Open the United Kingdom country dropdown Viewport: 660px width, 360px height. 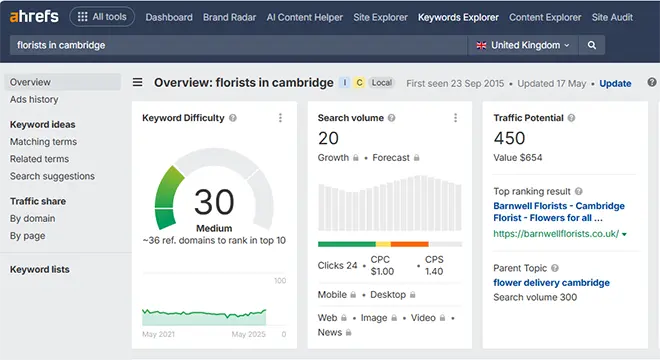(x=523, y=45)
